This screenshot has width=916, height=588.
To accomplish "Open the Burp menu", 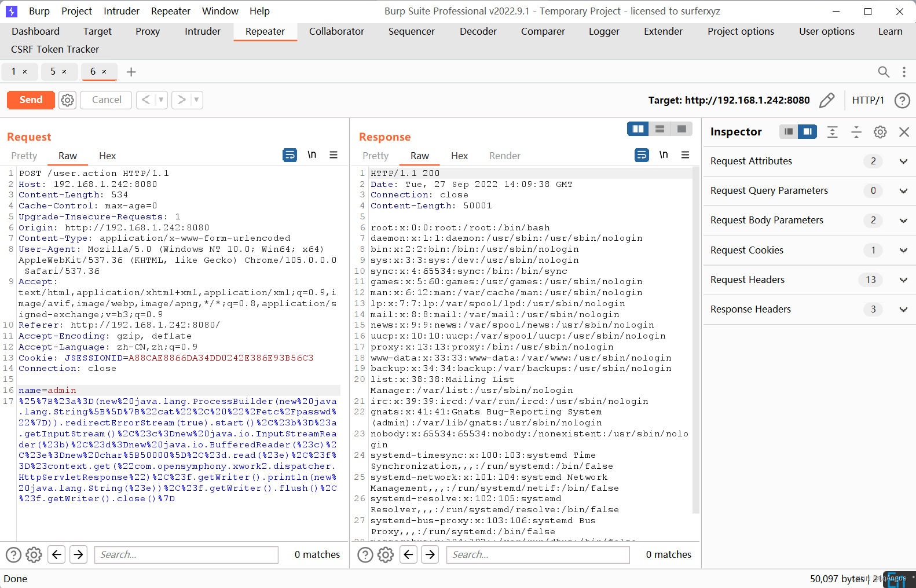I will pyautogui.click(x=39, y=11).
